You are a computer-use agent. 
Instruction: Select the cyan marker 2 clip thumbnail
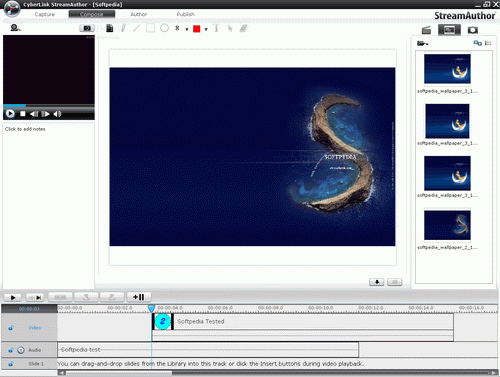coord(163,321)
